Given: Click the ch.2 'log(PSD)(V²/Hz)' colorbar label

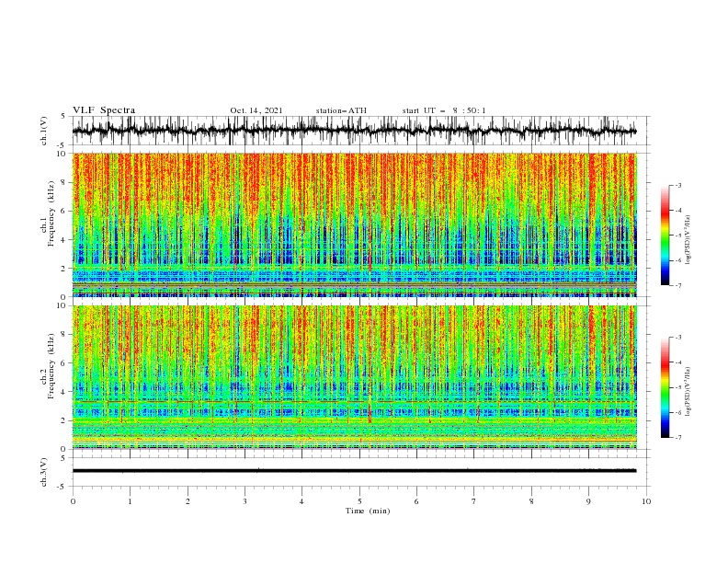Looking at the screenshot, I should (x=688, y=392).
